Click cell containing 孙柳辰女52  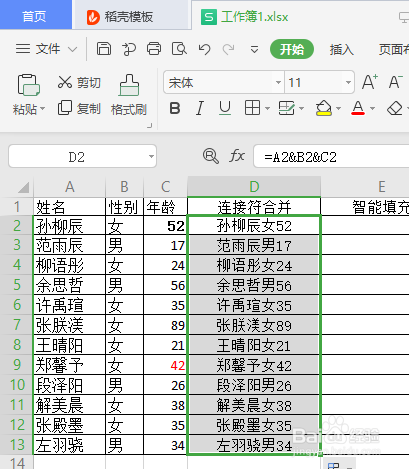tap(254, 225)
